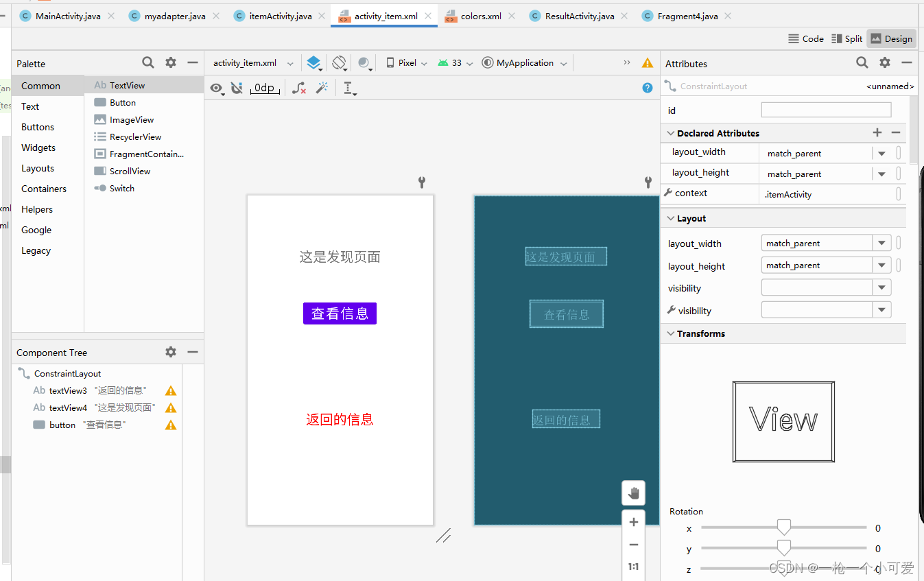Switch editor to Code view
Screen dimensions: 924x581
[x=805, y=38]
